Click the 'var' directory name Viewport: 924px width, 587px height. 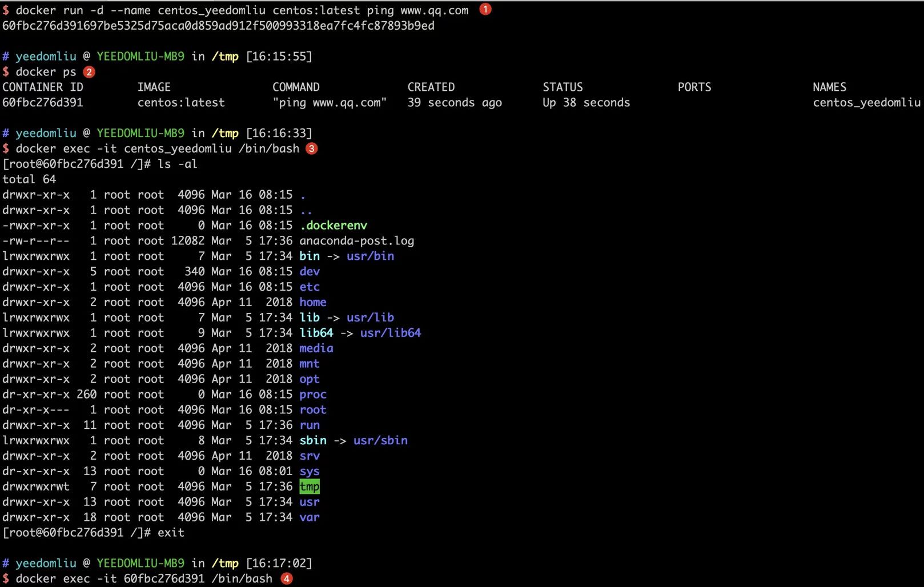tap(310, 517)
